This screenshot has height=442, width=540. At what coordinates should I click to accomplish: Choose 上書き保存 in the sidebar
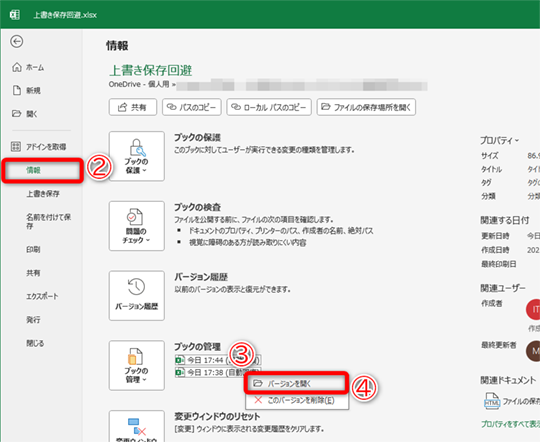click(43, 194)
